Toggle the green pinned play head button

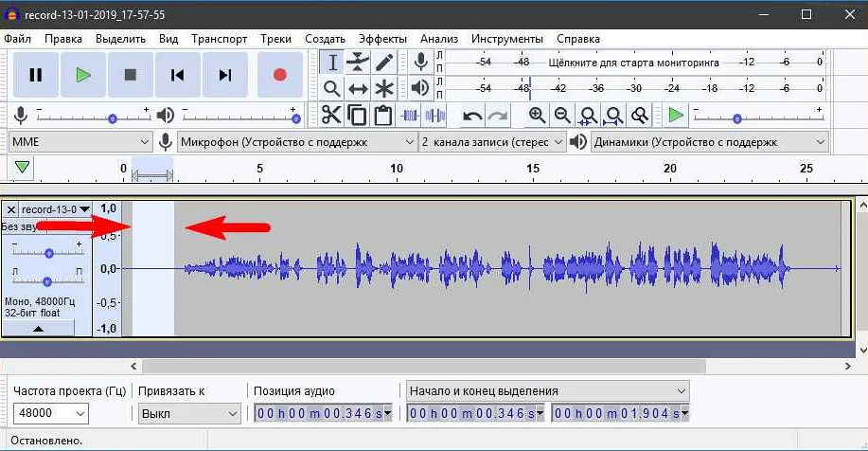pyautogui.click(x=23, y=168)
